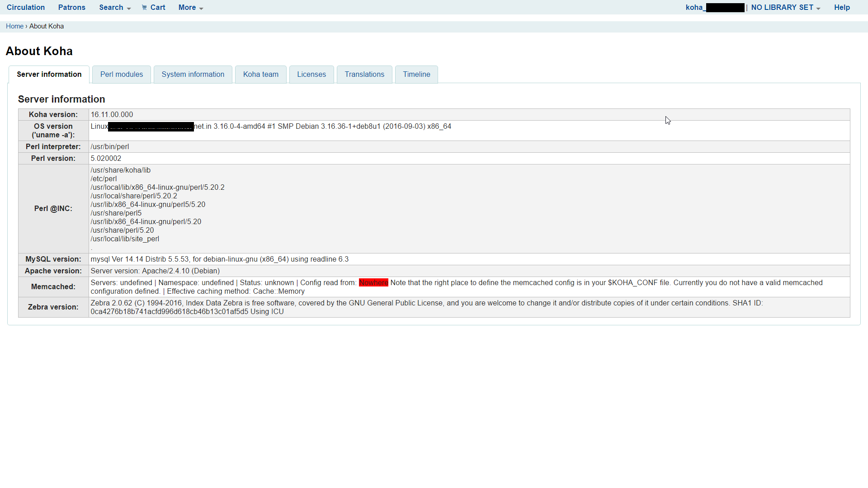Click the Zebra version label
Viewport: 868px width, 488px height.
[53, 307]
